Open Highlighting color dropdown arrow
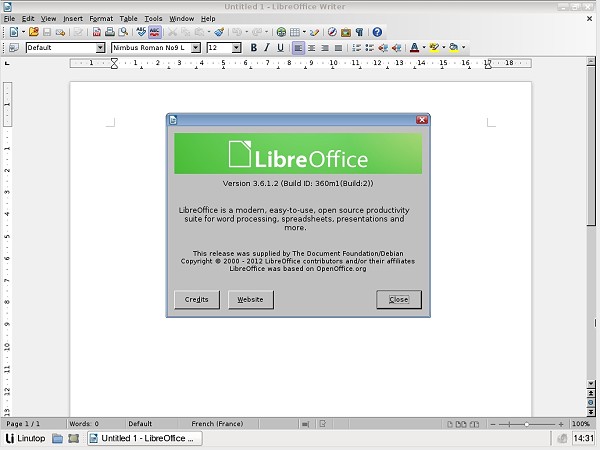The width and height of the screenshot is (600, 450). 443,47
